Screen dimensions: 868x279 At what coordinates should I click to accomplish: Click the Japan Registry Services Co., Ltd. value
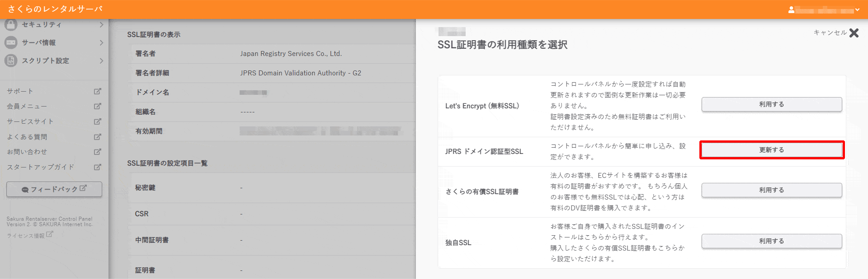[291, 54]
